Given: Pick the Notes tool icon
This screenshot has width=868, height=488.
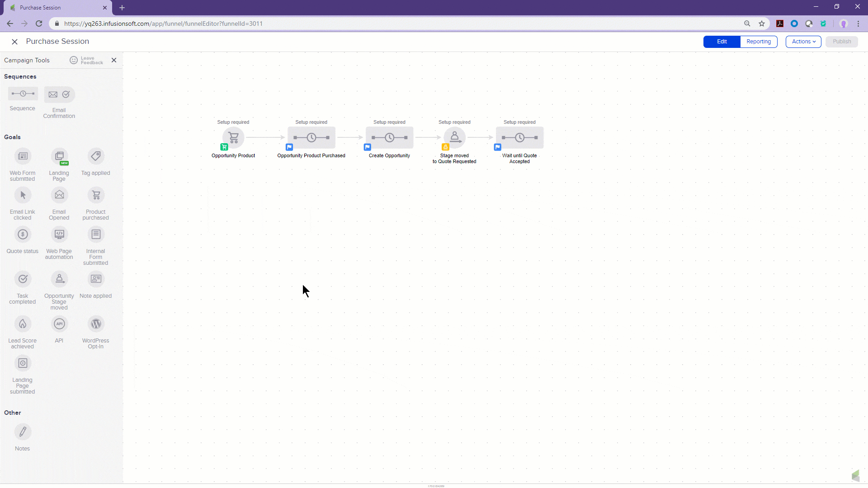Looking at the screenshot, I should click(x=23, y=432).
